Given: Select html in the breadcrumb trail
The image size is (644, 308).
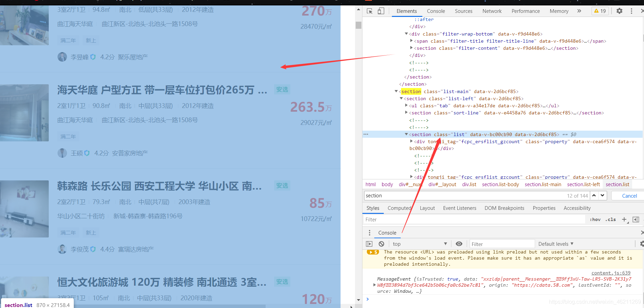Looking at the screenshot, I should (371, 184).
